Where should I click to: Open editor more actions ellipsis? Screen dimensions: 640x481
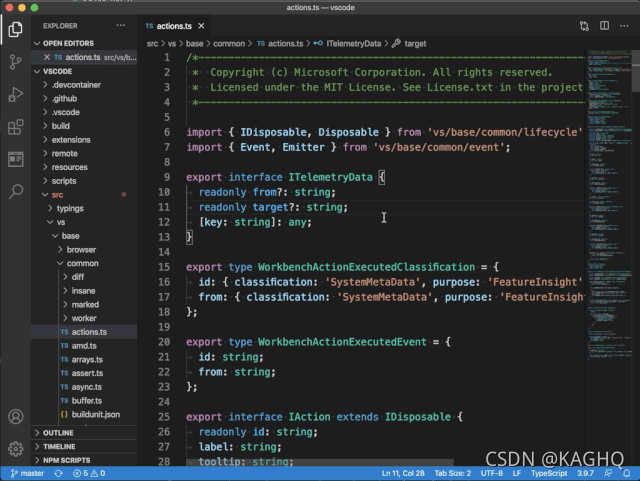click(x=624, y=26)
